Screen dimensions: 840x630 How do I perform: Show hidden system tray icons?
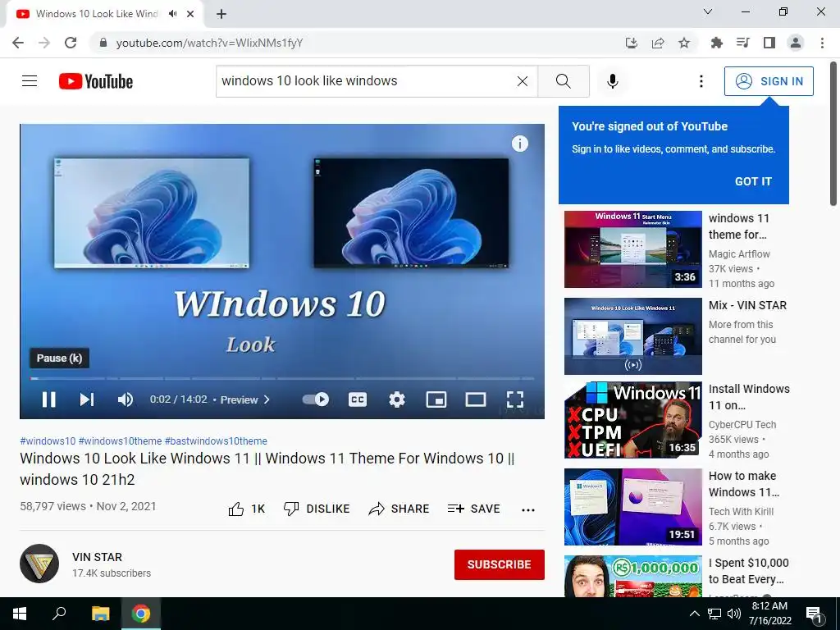pos(694,614)
